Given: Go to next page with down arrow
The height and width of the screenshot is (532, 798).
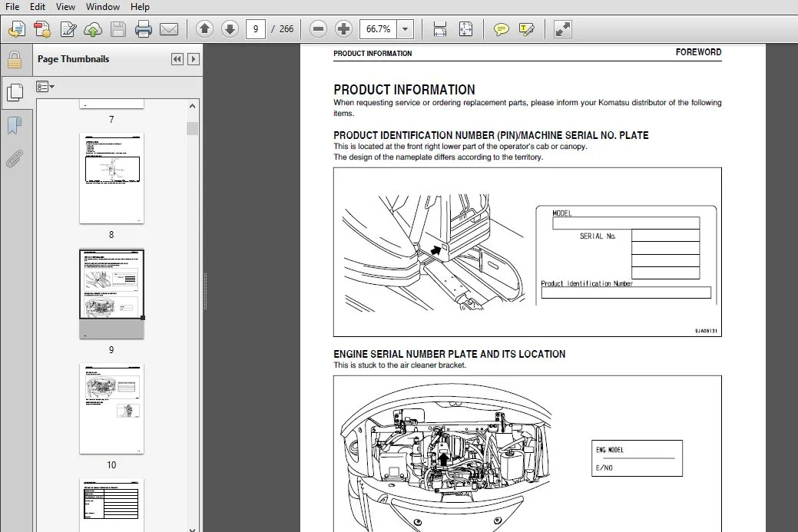Looking at the screenshot, I should [x=230, y=29].
